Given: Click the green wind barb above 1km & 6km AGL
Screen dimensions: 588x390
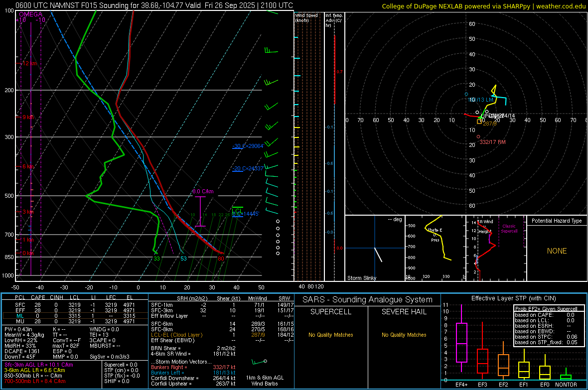Looking at the screenshot, I should [259, 362].
